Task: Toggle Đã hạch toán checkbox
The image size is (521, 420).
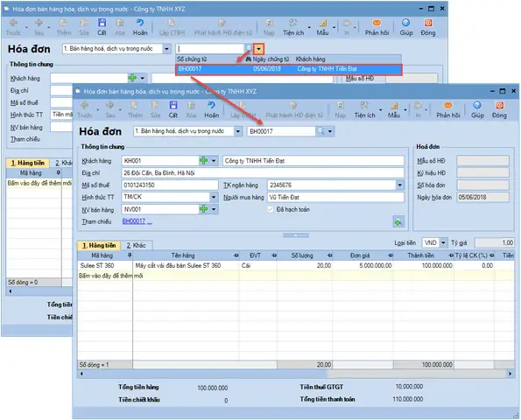Action: [x=271, y=209]
